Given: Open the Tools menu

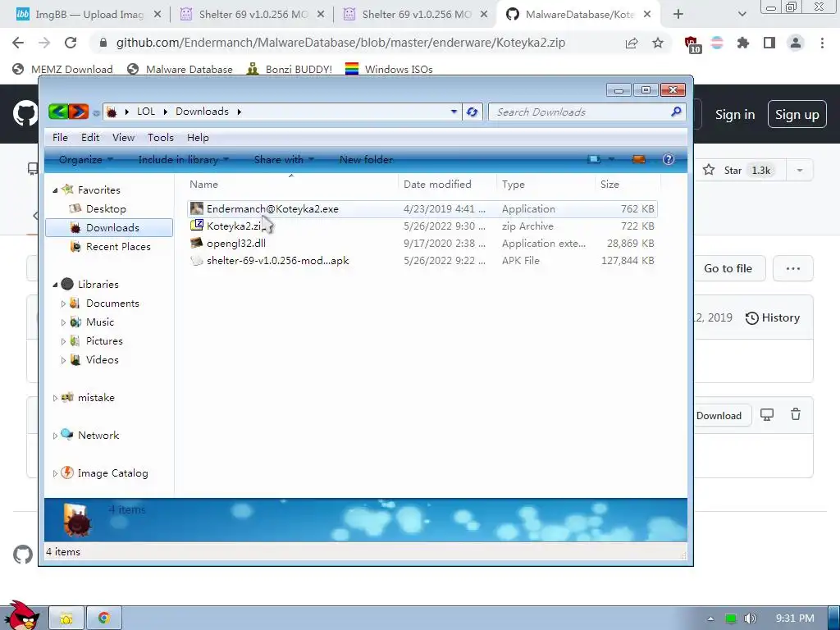Looking at the screenshot, I should tap(161, 138).
